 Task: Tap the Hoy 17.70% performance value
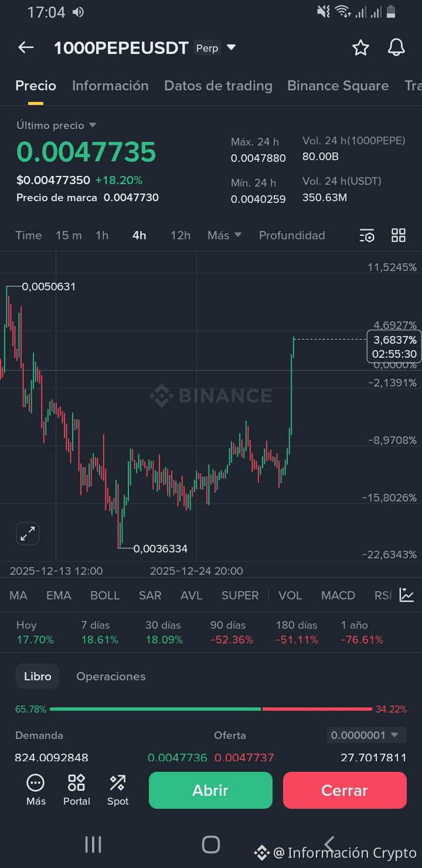[35, 640]
